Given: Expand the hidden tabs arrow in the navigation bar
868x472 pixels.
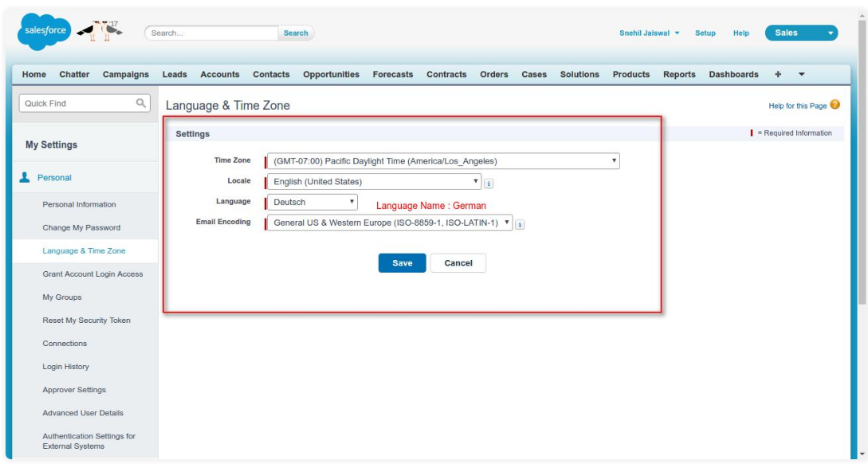Looking at the screenshot, I should (801, 74).
